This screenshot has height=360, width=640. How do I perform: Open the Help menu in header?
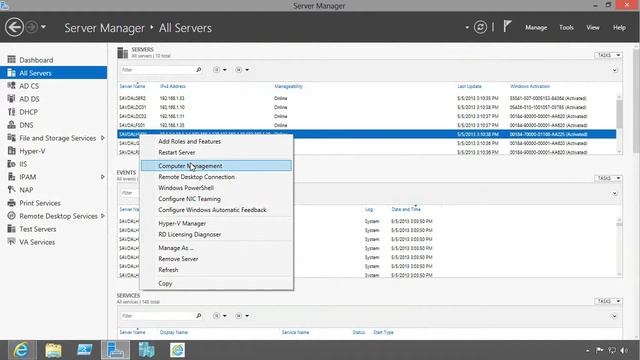click(619, 27)
